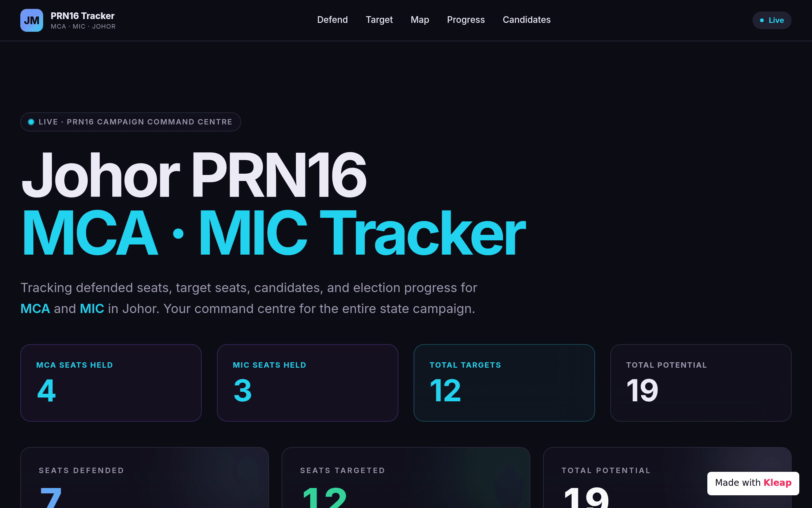Click the 'MCA · MIC · JOHOR' subtitle

[x=83, y=27]
